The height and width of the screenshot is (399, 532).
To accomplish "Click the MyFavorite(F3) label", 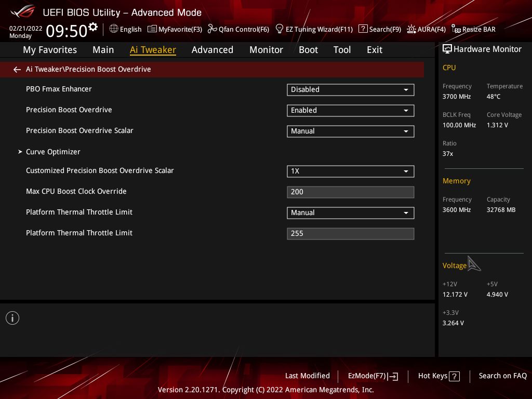I will click(180, 30).
